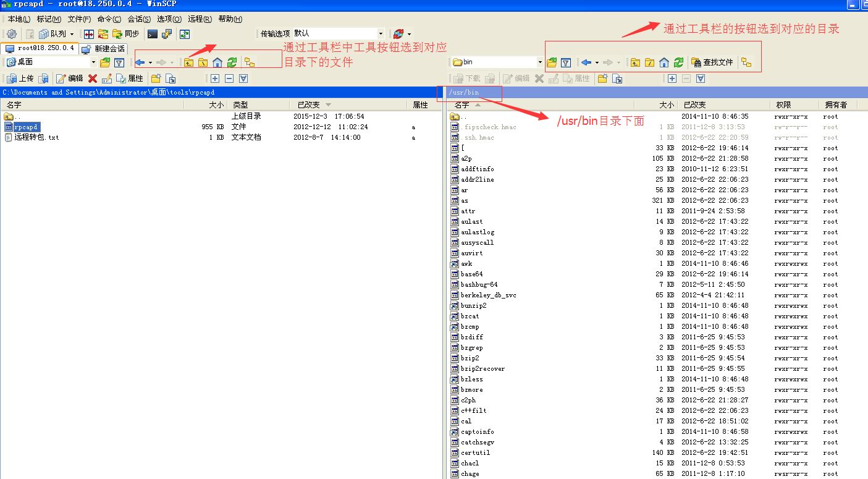
Task: Open in PuTTY icon
Action: (x=166, y=34)
